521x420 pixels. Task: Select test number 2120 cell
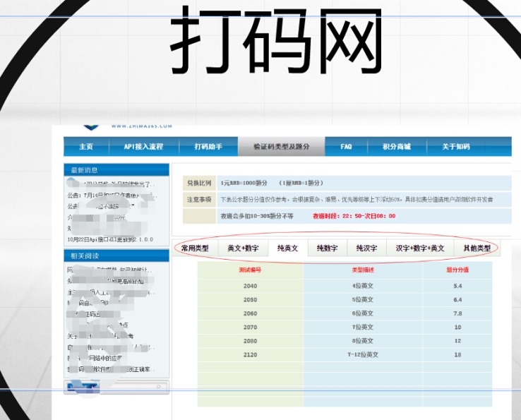tap(250, 355)
